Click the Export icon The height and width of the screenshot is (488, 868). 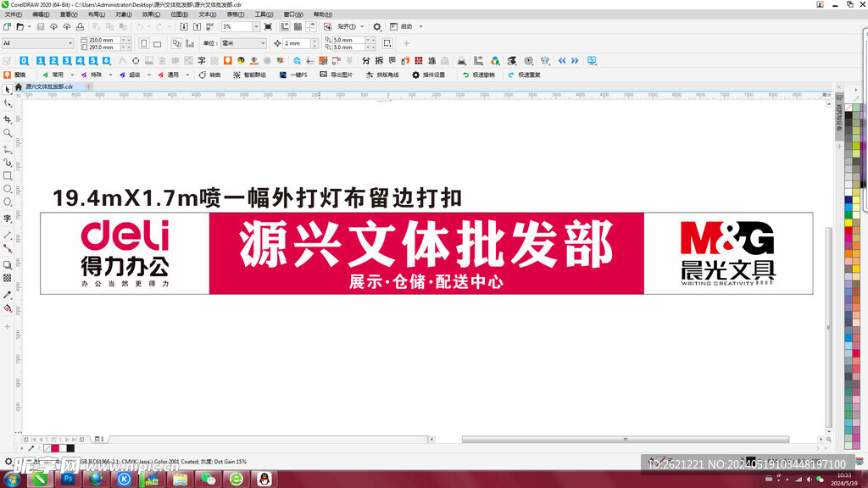[x=197, y=26]
